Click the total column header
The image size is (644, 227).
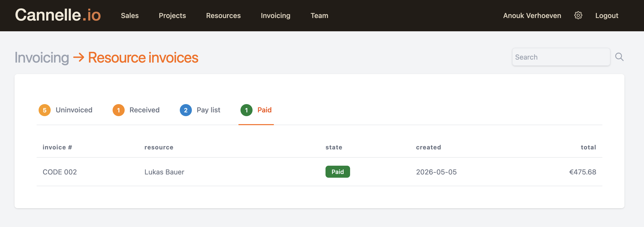(x=588, y=147)
